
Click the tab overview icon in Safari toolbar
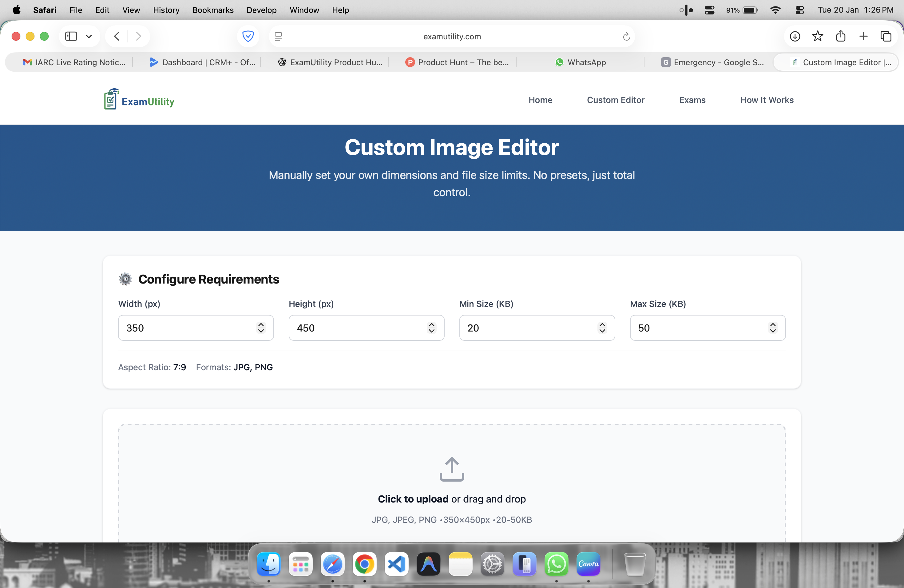pos(886,36)
